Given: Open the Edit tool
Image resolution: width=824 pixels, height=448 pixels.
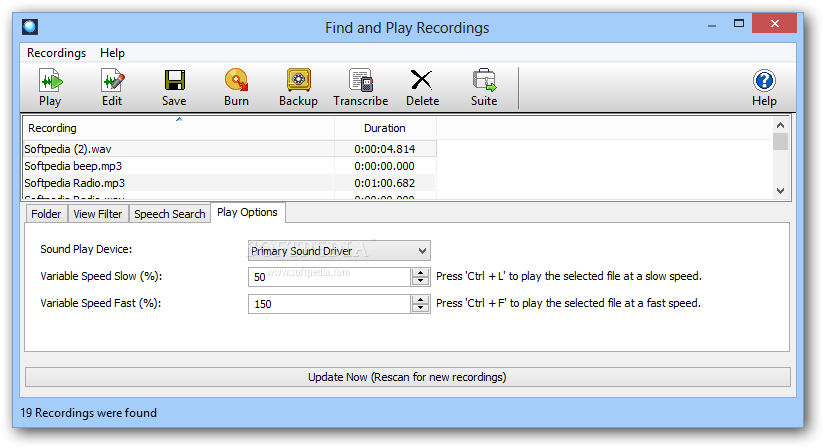Looking at the screenshot, I should pyautogui.click(x=112, y=88).
